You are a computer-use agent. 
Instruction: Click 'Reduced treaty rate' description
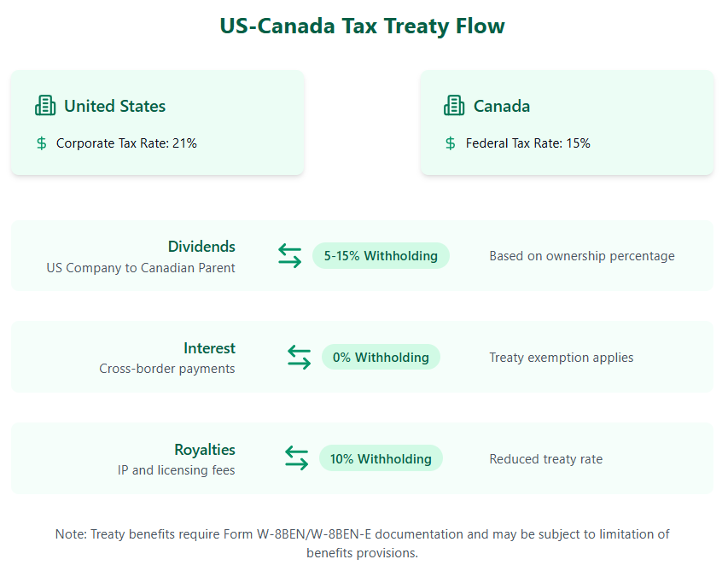coord(546,458)
